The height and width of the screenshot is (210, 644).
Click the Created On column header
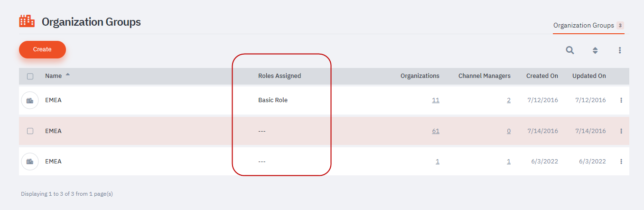tap(542, 76)
